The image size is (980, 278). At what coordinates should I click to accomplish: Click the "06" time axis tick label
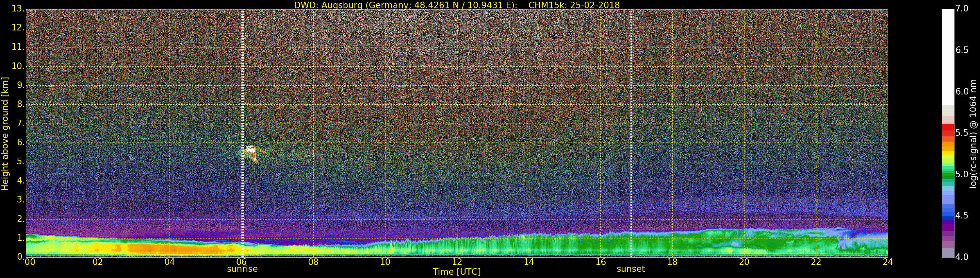coord(241,262)
